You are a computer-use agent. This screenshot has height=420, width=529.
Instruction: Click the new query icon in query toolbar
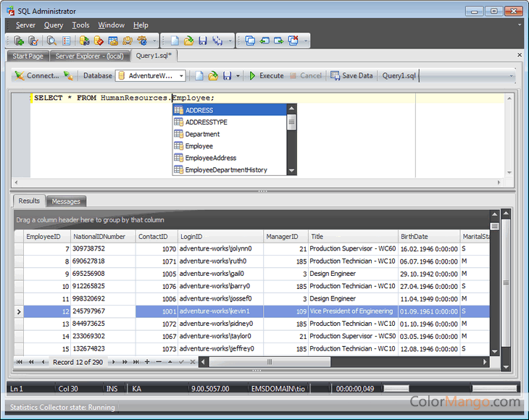tap(199, 76)
